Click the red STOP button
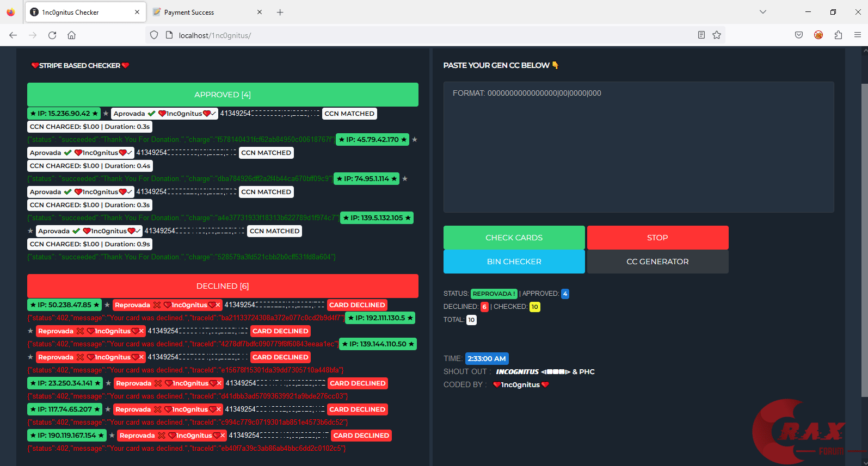The width and height of the screenshot is (868, 466). (657, 238)
